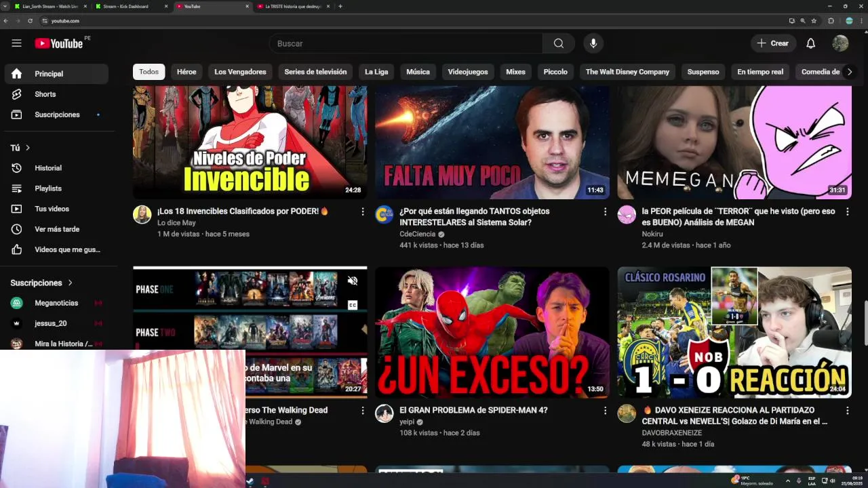Show hidden system tray icons
The image size is (868, 488).
[x=787, y=481]
